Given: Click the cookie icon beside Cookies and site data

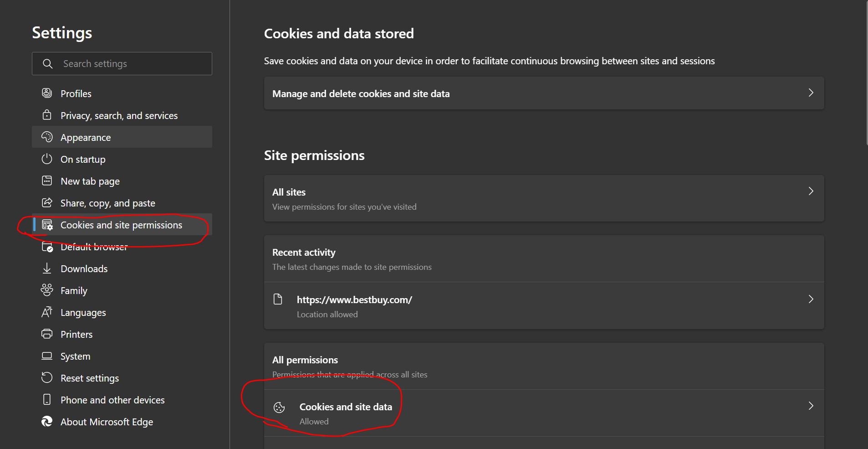Looking at the screenshot, I should (x=279, y=408).
